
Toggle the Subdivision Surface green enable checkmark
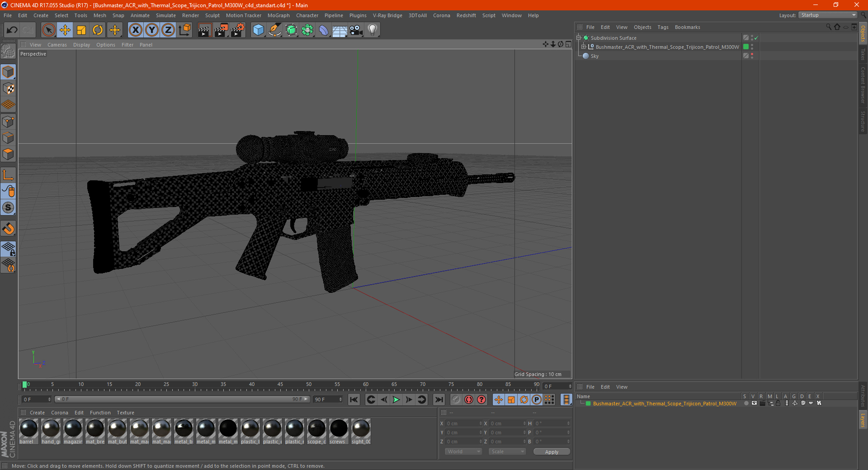click(x=756, y=38)
